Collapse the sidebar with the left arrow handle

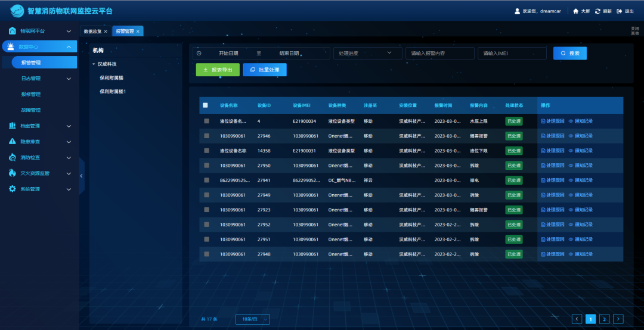click(x=81, y=175)
